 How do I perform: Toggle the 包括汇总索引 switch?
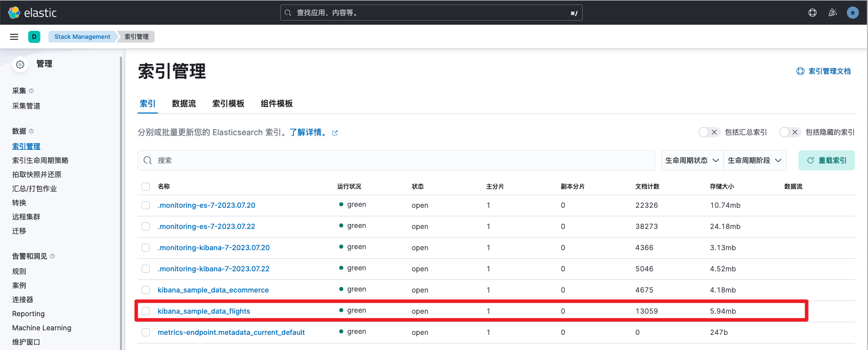[x=709, y=132]
